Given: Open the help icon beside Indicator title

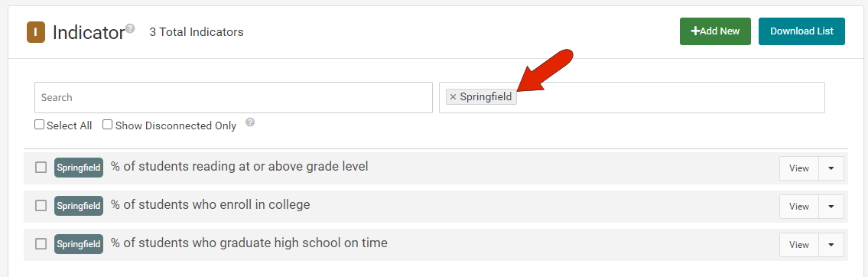Looking at the screenshot, I should tap(130, 28).
